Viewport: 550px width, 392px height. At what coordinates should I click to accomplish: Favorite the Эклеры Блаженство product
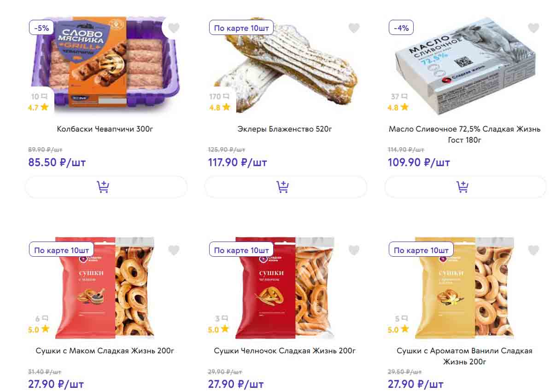[354, 28]
